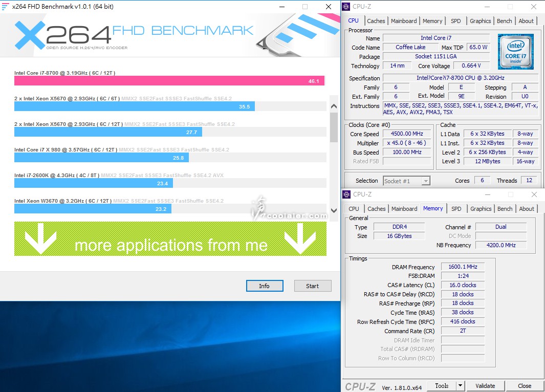
Task: Open SPD tab in lower CPU-Z window
Action: coord(456,208)
